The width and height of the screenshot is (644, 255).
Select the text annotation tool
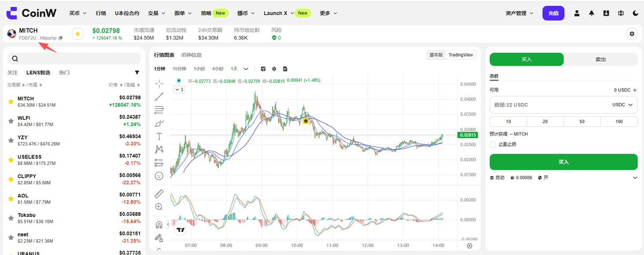(159, 136)
